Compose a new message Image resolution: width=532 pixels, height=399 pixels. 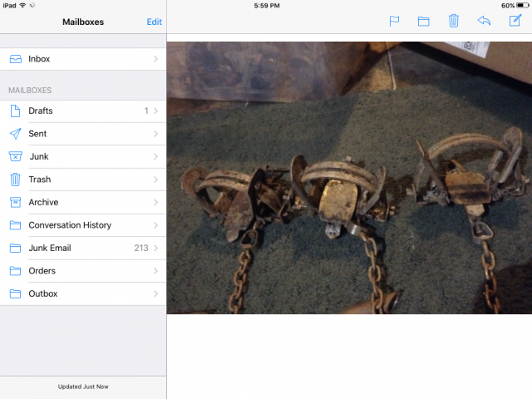tap(515, 20)
